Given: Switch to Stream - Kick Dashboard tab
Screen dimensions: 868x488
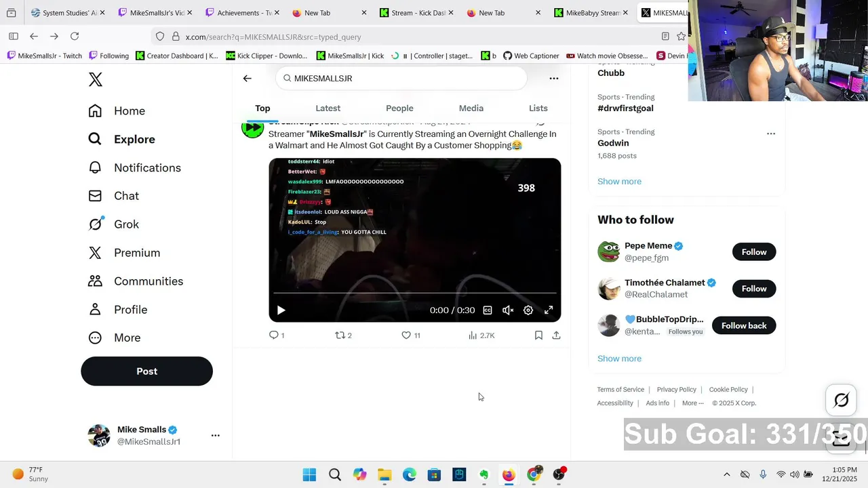Looking at the screenshot, I should (x=416, y=13).
